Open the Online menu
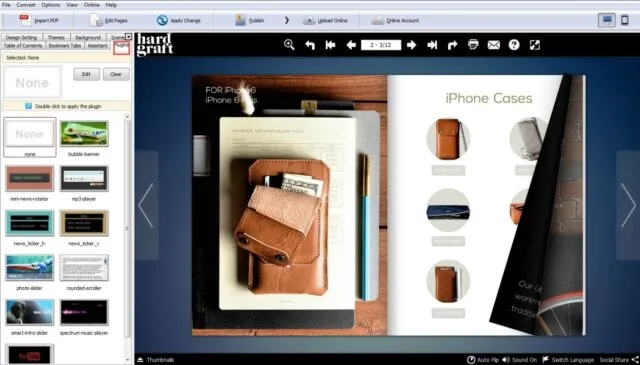This screenshot has width=640, height=365. pos(91,5)
